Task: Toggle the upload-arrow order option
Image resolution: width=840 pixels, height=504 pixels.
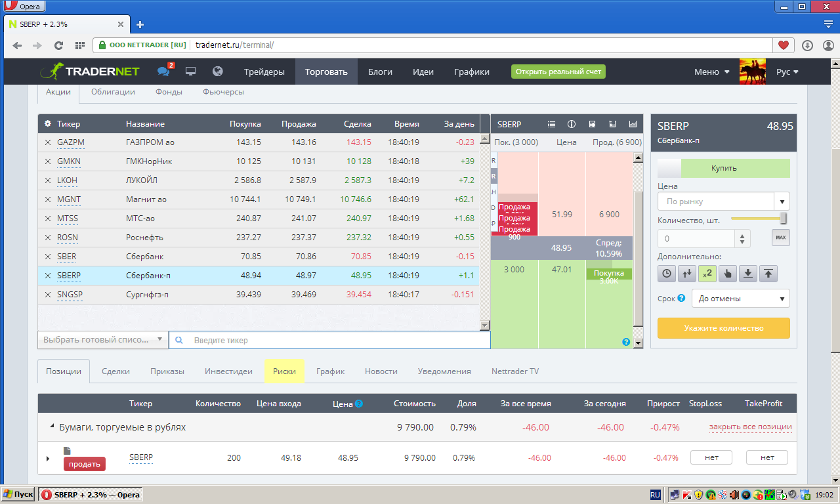Action: (x=768, y=274)
